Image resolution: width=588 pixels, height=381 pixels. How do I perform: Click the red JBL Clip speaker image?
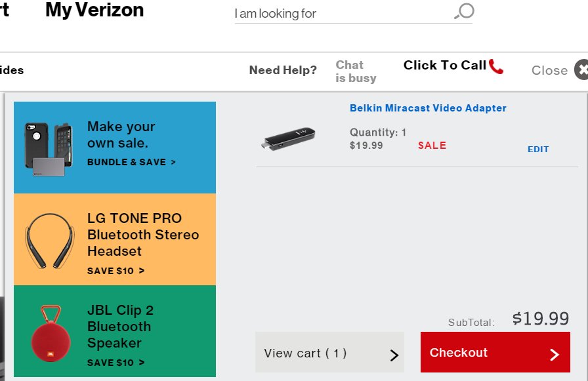51,333
